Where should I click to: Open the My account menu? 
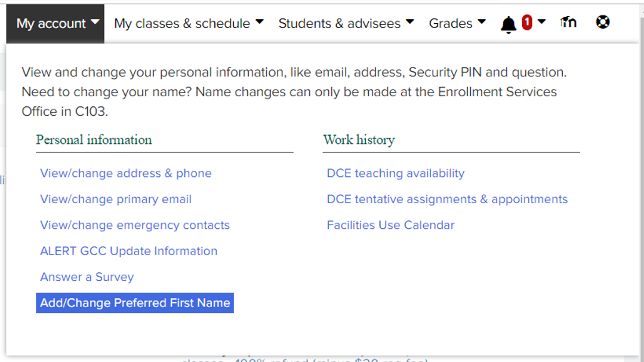pyautogui.click(x=54, y=23)
